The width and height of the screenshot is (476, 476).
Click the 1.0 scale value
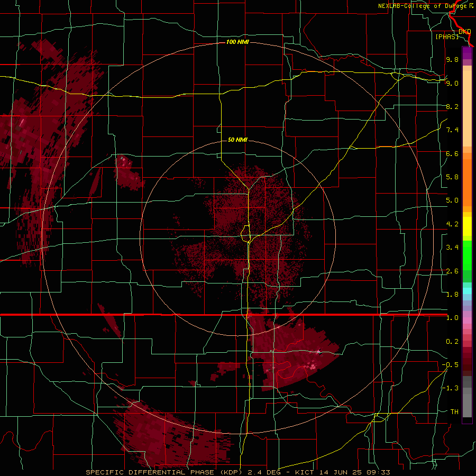452,318
